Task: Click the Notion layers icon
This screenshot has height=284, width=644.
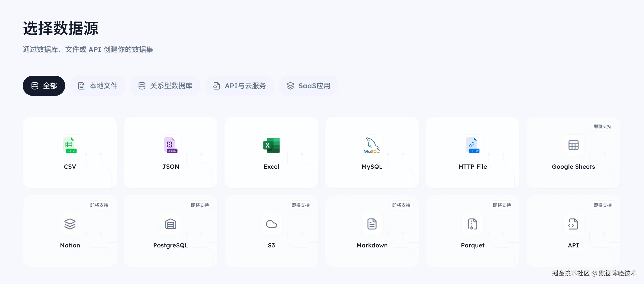Action: coord(70,224)
